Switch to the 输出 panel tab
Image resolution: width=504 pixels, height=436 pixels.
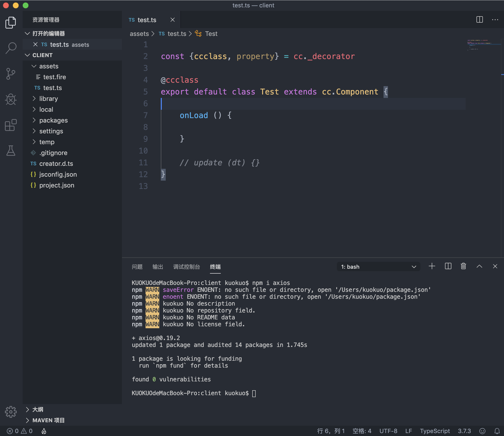(158, 267)
